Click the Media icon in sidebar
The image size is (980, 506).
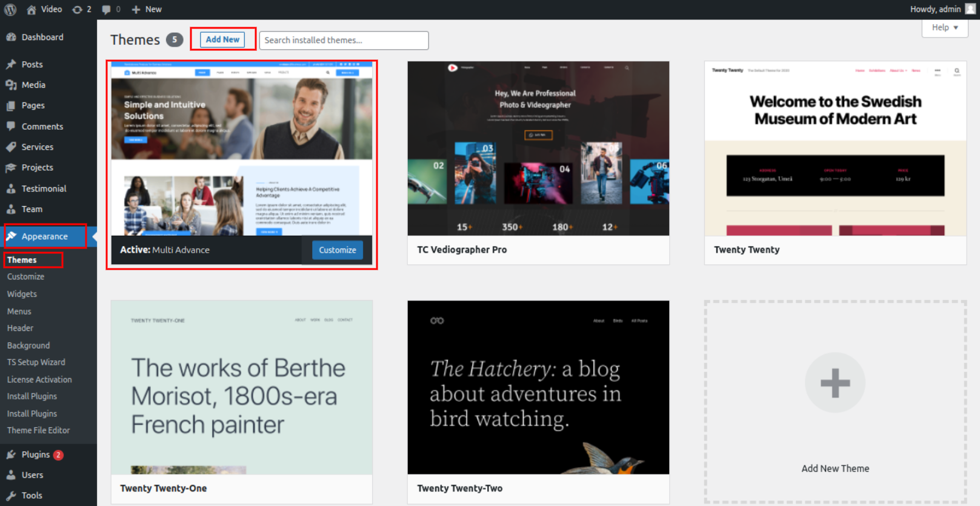(x=11, y=85)
